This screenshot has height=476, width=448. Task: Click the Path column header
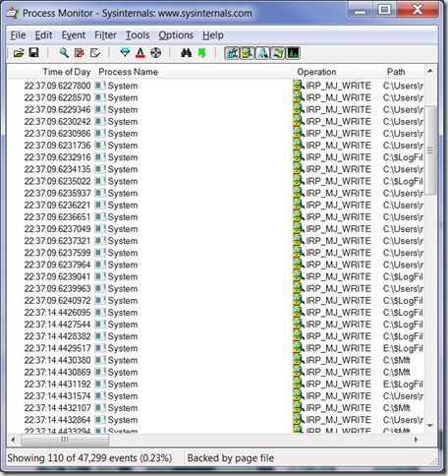click(403, 72)
